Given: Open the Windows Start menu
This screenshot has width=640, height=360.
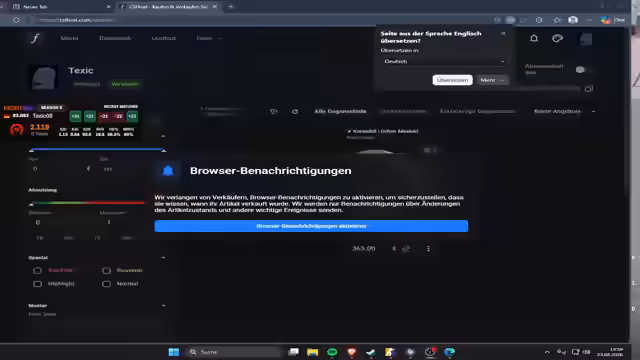Looking at the screenshot, I should [x=173, y=352].
